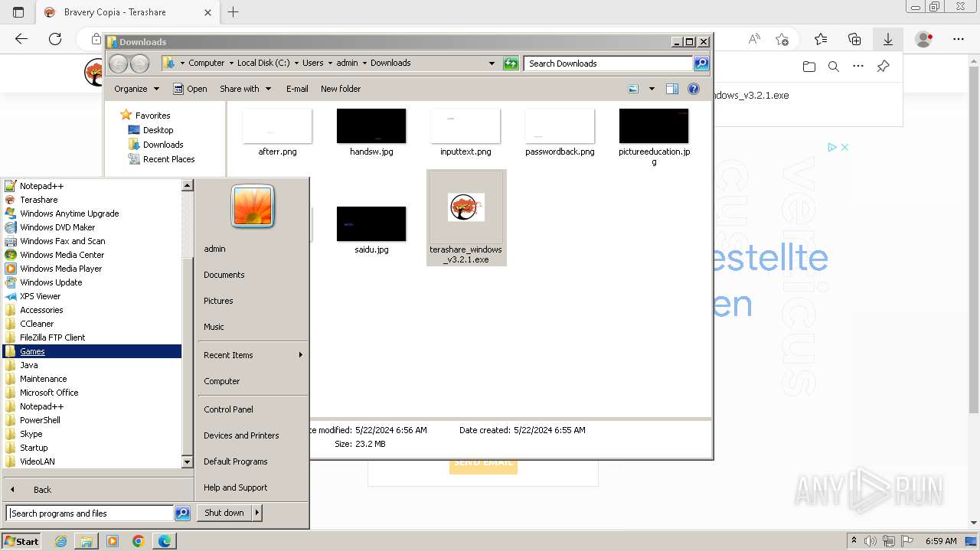
Task: Open Notepad++ program in Start menu list
Action: click(x=41, y=186)
